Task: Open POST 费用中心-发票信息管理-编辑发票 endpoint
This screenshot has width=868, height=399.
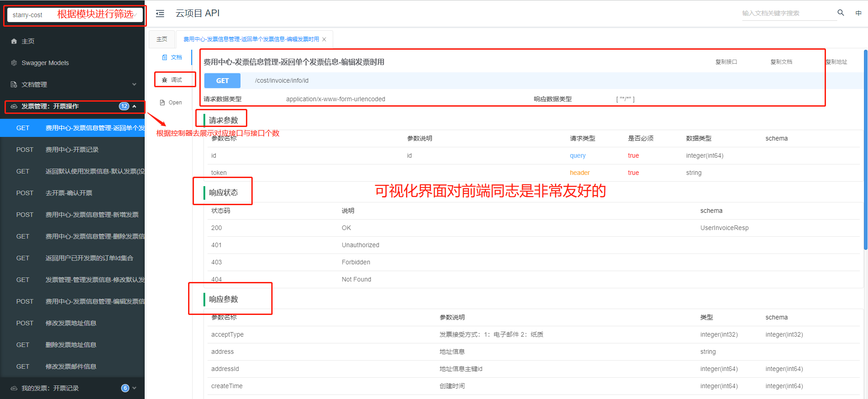Action: [x=72, y=301]
